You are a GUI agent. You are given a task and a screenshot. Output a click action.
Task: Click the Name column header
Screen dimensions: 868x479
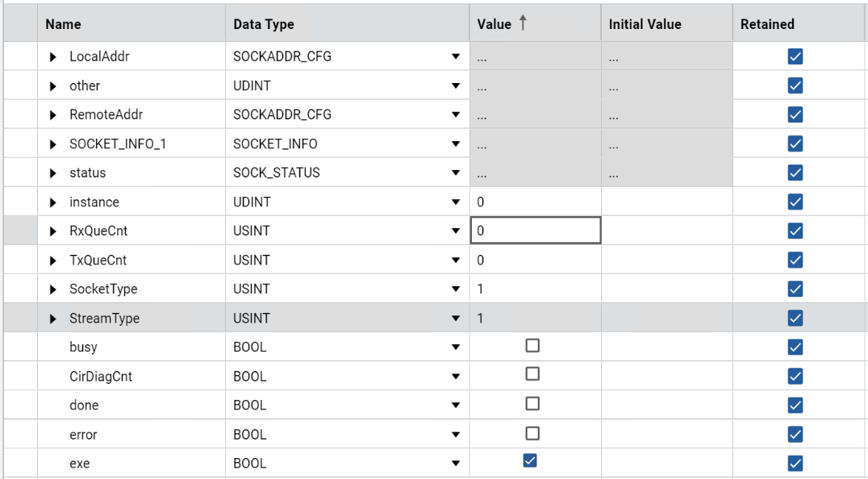click(63, 24)
